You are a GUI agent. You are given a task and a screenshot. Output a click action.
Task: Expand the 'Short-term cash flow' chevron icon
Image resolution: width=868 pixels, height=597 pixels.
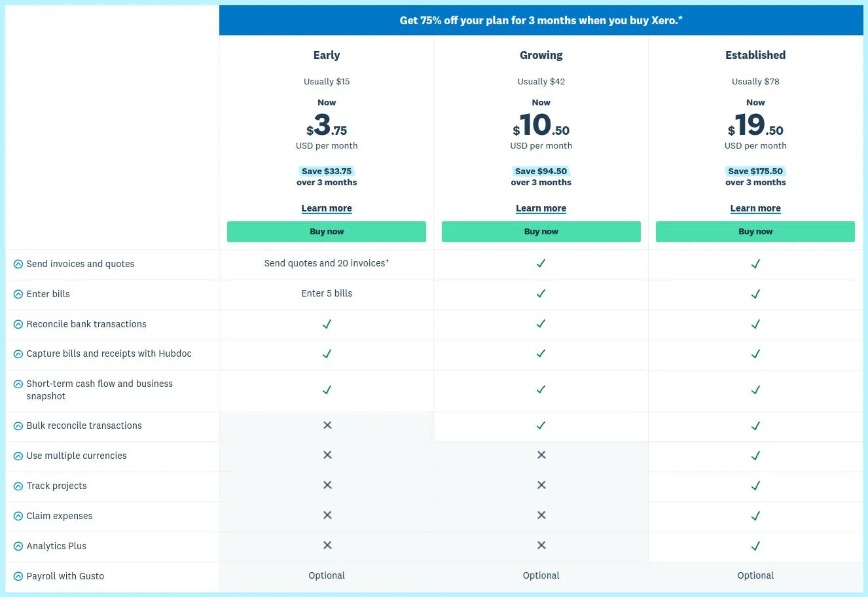(18, 384)
